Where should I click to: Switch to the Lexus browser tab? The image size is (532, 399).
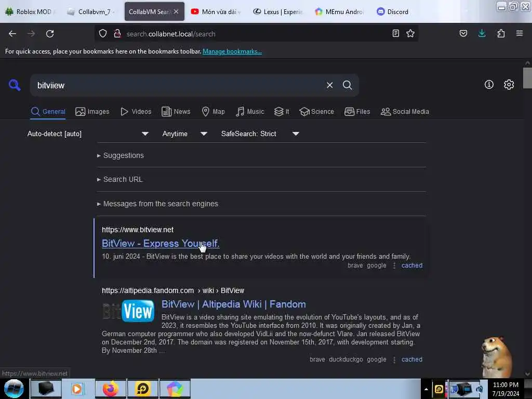(277, 11)
